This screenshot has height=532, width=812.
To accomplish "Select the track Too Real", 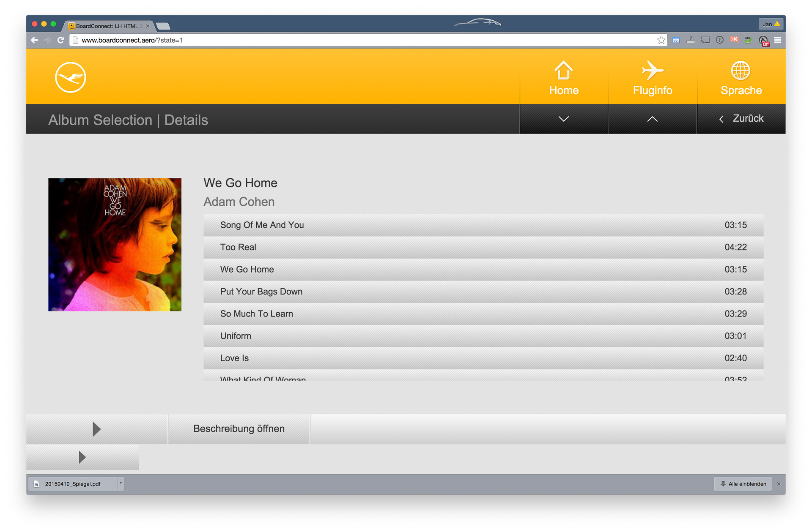I will 483,247.
